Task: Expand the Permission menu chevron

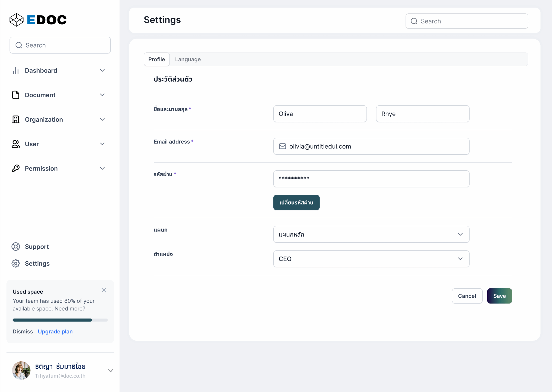Action: (102, 168)
